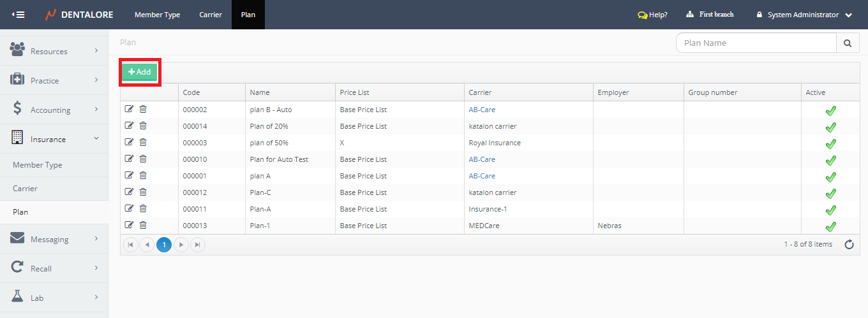Toggle active checkmark for plan of 50%
868x318 pixels.
(x=830, y=144)
